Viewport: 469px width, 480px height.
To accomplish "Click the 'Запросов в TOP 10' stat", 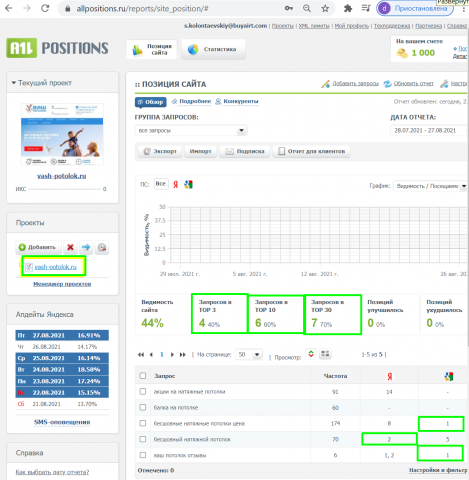I will coord(276,314).
